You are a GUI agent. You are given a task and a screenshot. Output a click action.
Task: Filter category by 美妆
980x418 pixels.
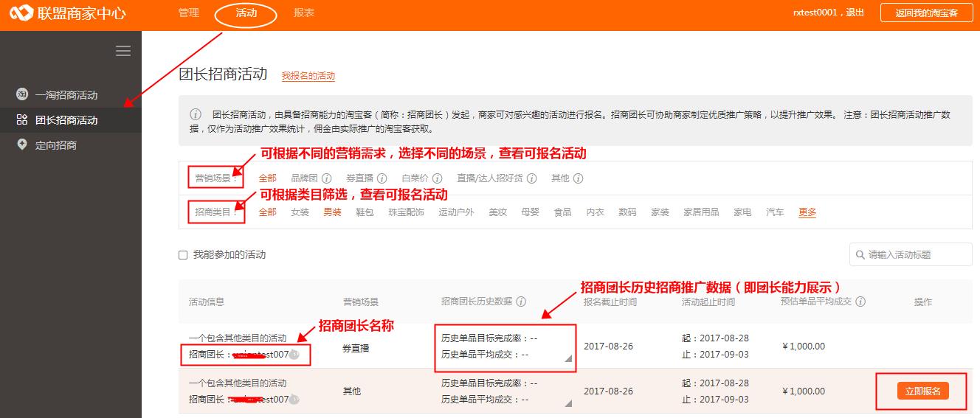[x=497, y=212]
